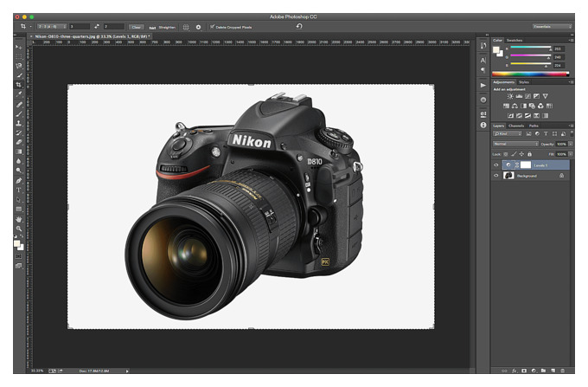Open the Crop tool preset picker arrow
Image resolution: width=588 pixels, height=387 pixels.
(x=31, y=27)
